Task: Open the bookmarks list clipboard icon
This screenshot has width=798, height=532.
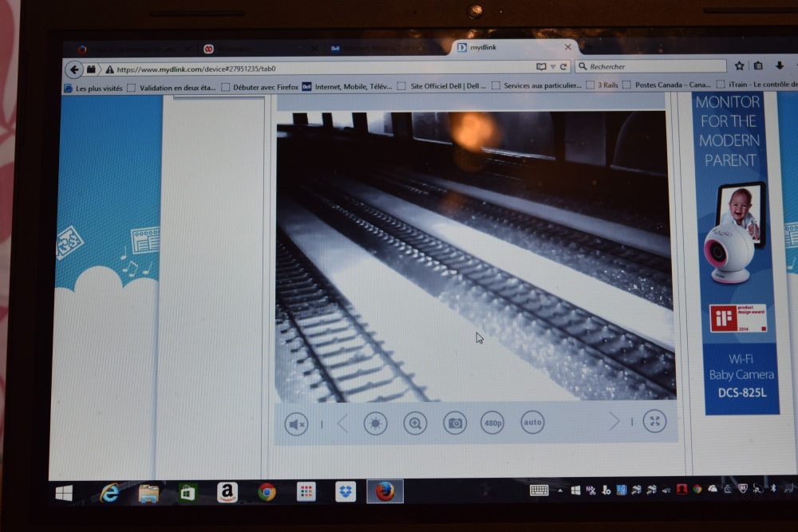Action: click(758, 65)
